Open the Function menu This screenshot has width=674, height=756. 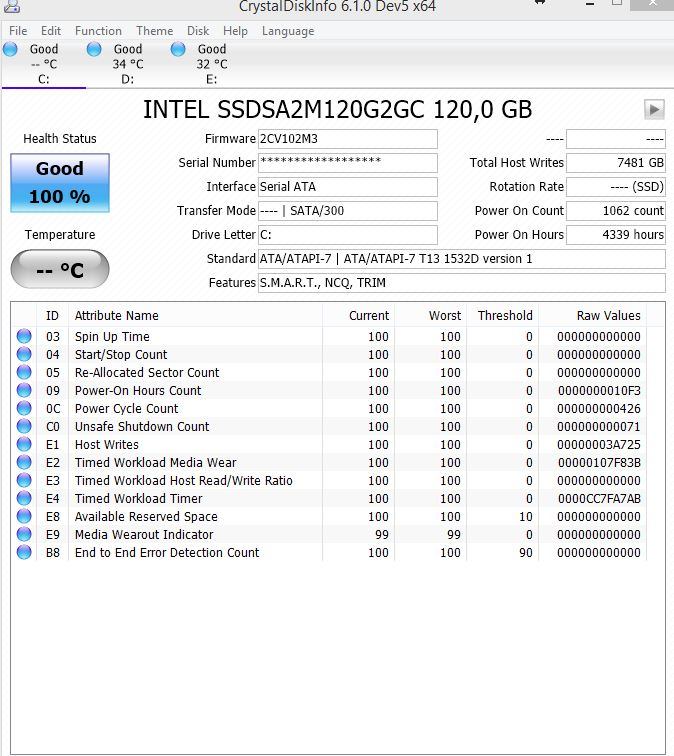coord(98,31)
